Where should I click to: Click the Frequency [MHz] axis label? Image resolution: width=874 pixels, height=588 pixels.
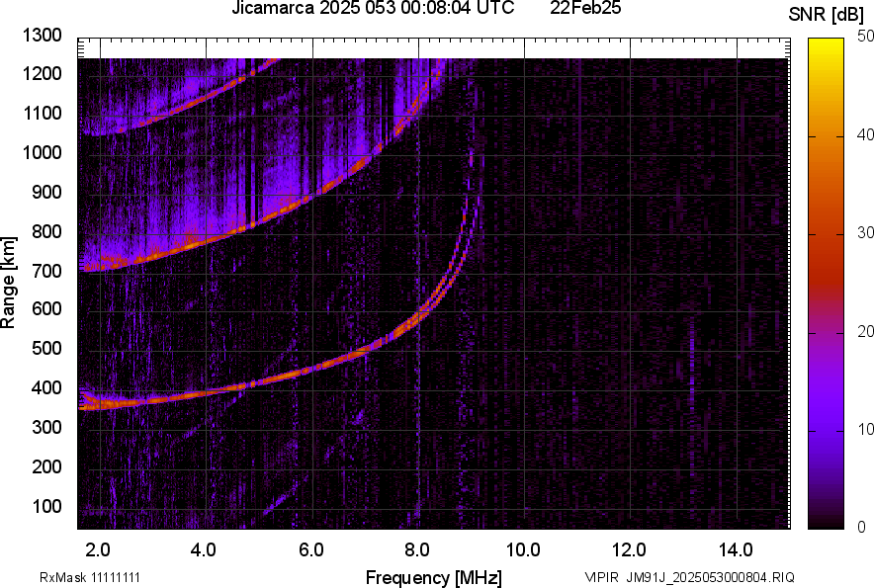coord(433,577)
